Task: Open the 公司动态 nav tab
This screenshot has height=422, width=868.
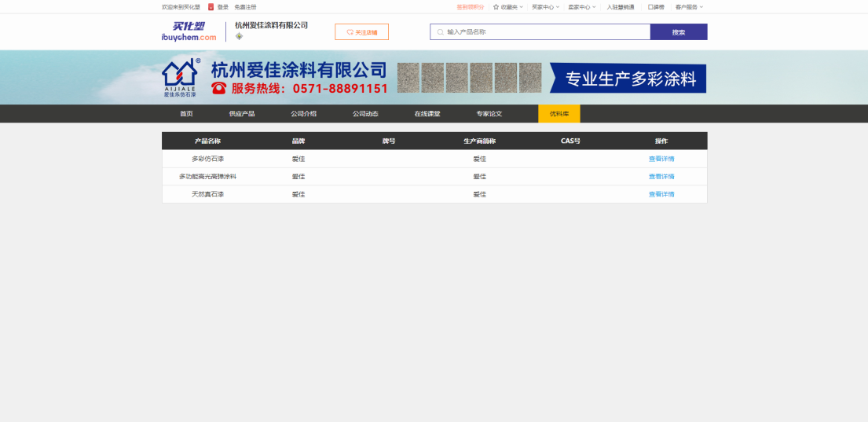Action: click(365, 113)
